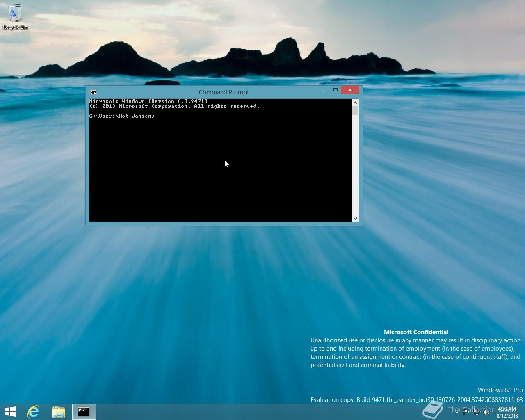The height and width of the screenshot is (420, 525).
Task: Open network status tray icon
Action: tap(477, 412)
